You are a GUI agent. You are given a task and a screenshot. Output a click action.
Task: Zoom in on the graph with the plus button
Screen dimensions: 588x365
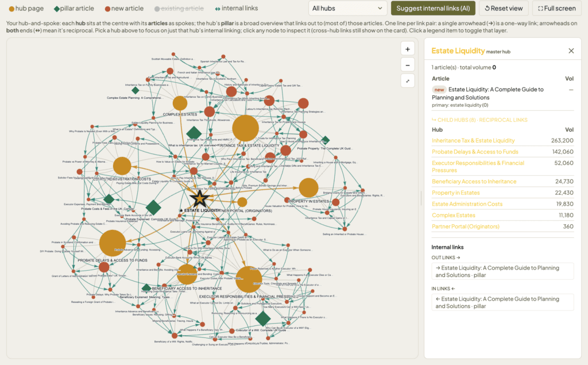(408, 49)
